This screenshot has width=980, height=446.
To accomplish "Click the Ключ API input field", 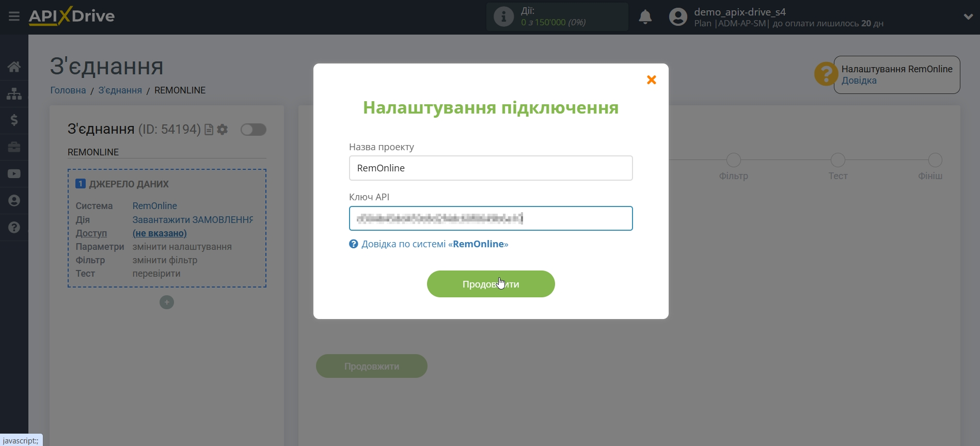I will (491, 218).
